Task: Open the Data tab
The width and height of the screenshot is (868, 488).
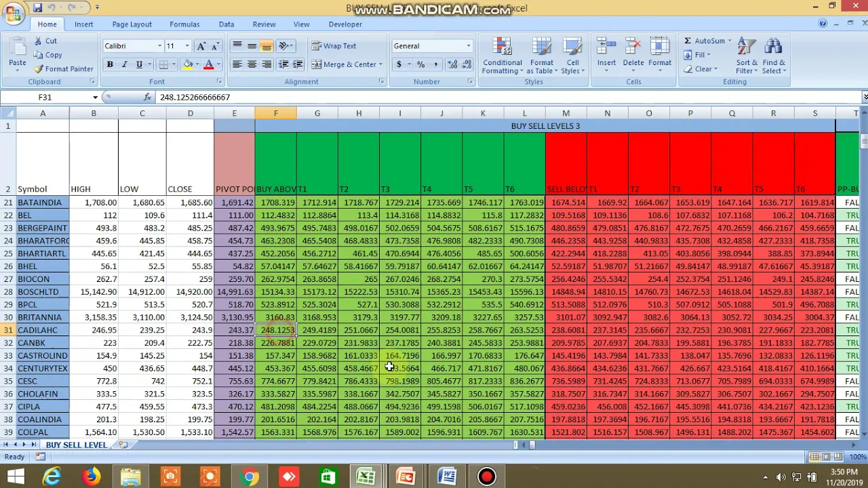Action: (226, 24)
